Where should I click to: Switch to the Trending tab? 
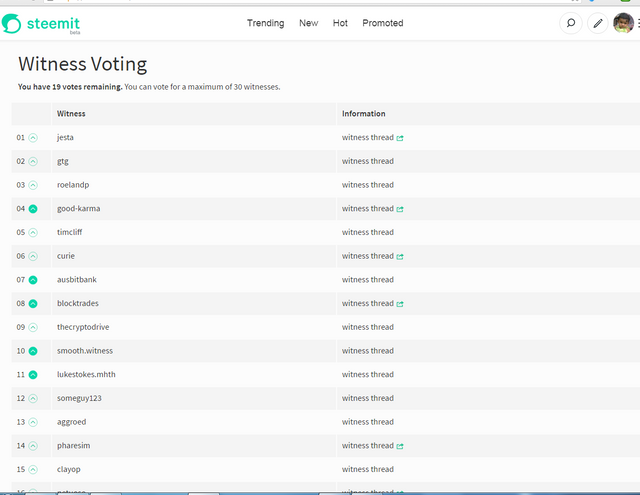pos(265,23)
